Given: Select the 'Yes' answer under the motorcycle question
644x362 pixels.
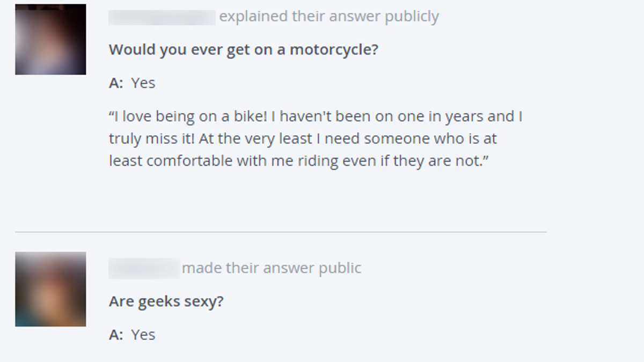Looking at the screenshot, I should (x=143, y=83).
